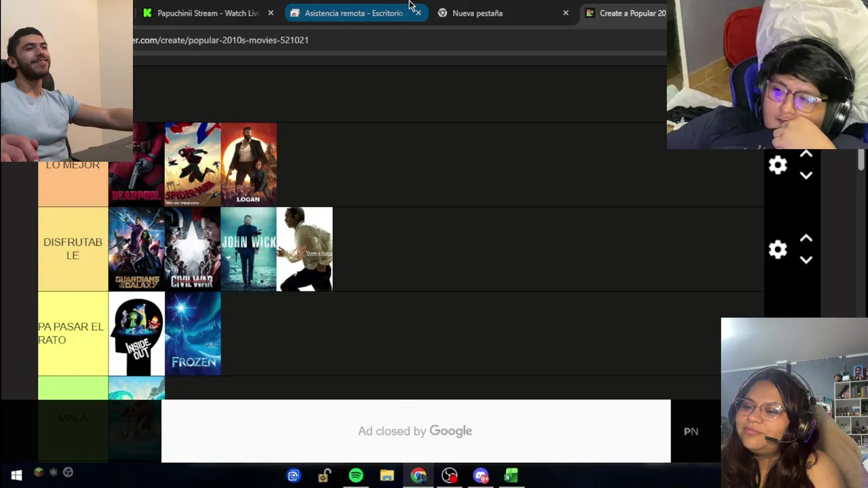Open the blue remote desktop taskbar icon

pyautogui.click(x=294, y=476)
